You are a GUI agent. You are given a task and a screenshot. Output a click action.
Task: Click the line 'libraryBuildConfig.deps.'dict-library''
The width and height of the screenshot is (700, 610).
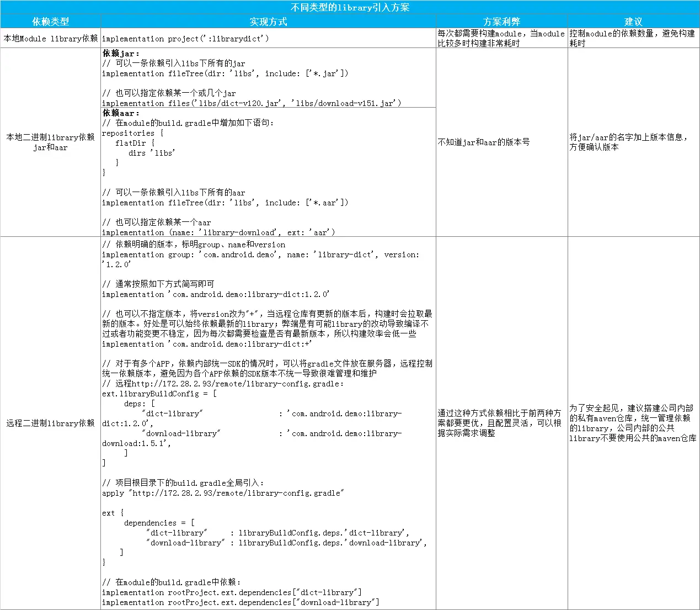coord(277,533)
